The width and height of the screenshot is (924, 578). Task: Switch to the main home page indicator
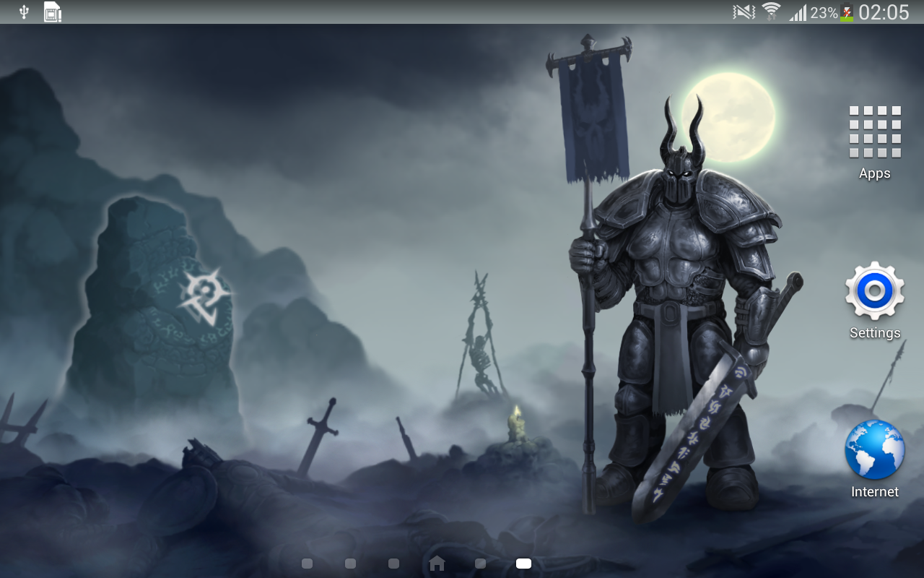[437, 563]
